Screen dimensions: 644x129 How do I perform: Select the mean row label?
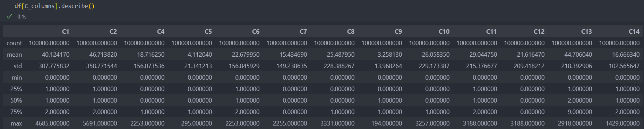[x=14, y=55]
